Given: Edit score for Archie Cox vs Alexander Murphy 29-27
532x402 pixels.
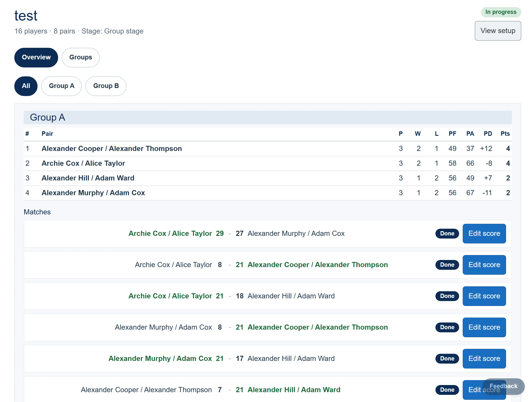Looking at the screenshot, I should coord(484,233).
